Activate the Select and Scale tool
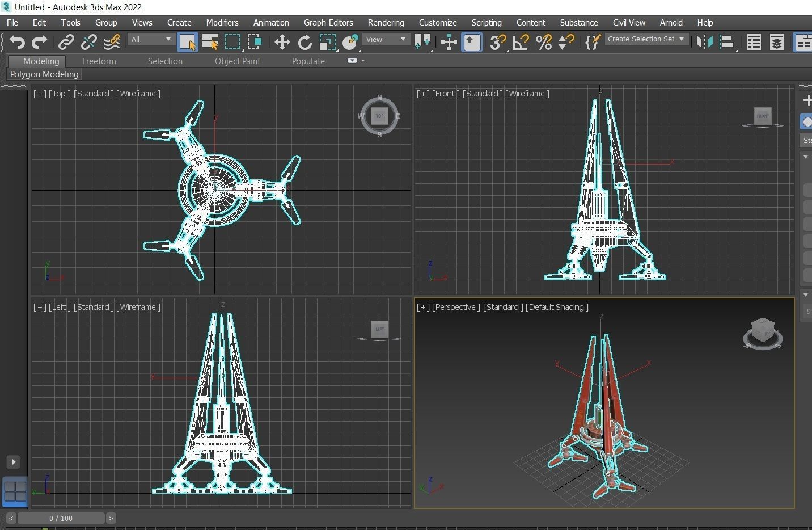This screenshot has width=812, height=530. (327, 42)
